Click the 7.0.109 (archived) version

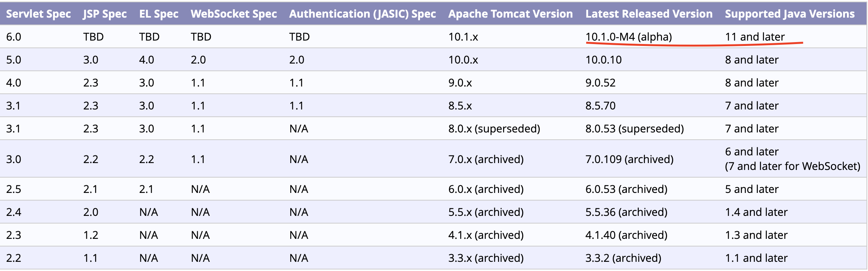[x=629, y=159]
